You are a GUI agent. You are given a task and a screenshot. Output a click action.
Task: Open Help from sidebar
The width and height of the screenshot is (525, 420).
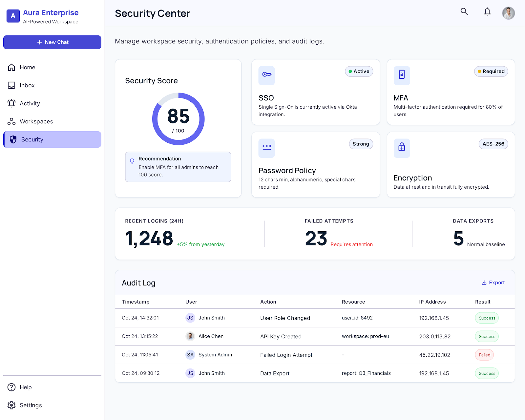click(52, 387)
